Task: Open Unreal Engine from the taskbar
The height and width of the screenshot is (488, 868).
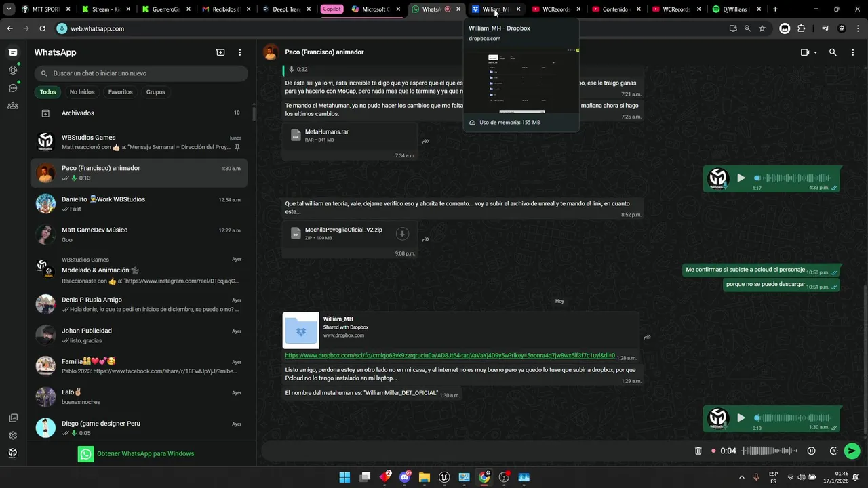Action: pyautogui.click(x=444, y=477)
